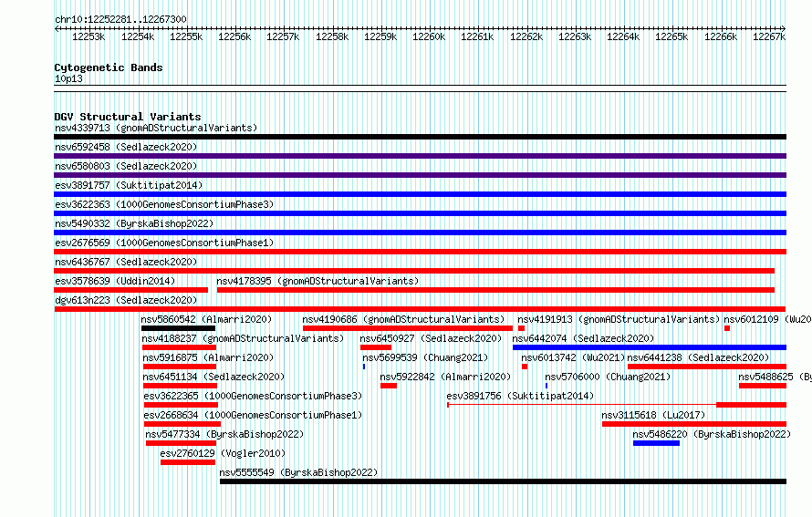Screen dimensions: 812x517
Task: Click the blue nsv5490332 variant bar
Action: click(x=420, y=233)
